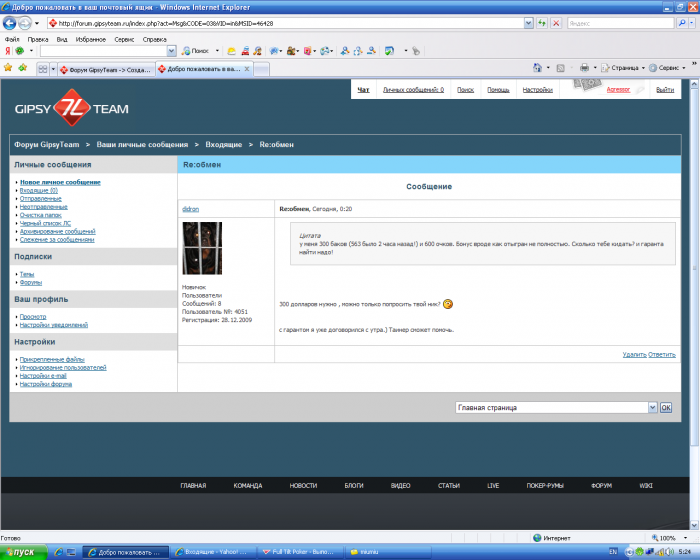Switch to the Форум GipsyTeam tab
The image size is (700, 560).
click(106, 70)
